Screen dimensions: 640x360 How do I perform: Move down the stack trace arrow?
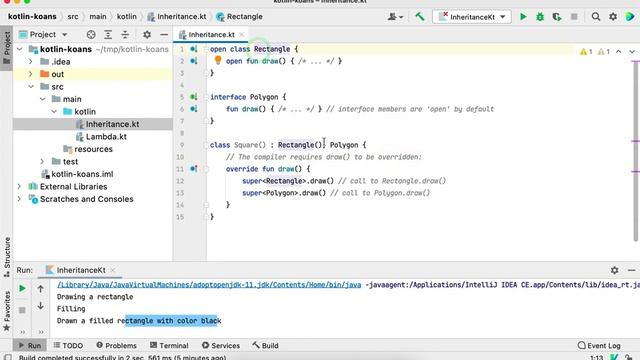pyautogui.click(x=40, y=305)
